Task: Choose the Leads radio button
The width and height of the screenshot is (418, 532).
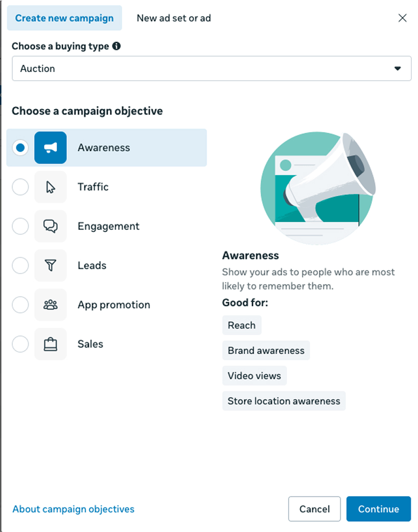Action: (20, 265)
